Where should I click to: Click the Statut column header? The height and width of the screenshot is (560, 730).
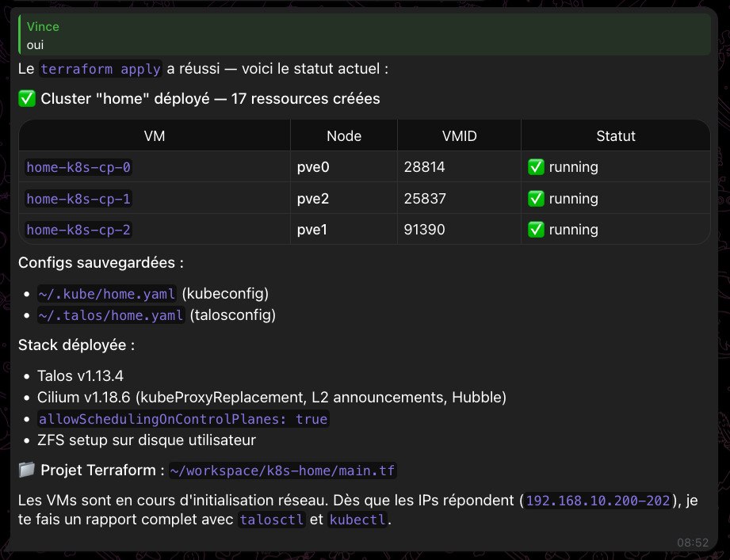pos(616,135)
